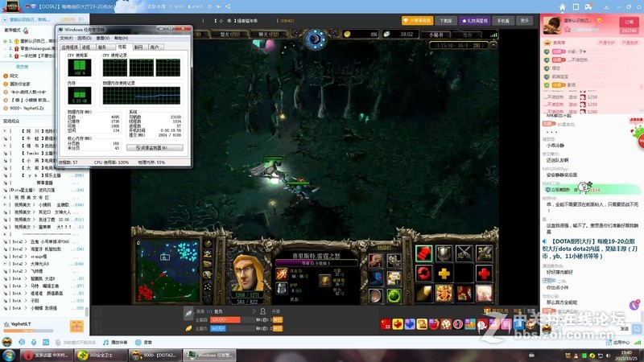Select the 用户 tab in Task Manager
Screen dimensions: 644x362
(155, 47)
